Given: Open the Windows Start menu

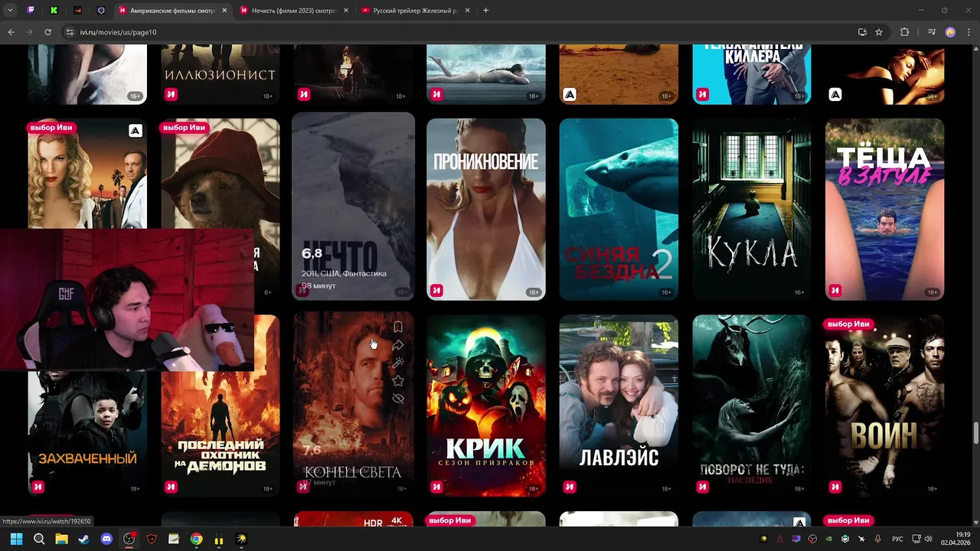Looking at the screenshot, I should (16, 539).
